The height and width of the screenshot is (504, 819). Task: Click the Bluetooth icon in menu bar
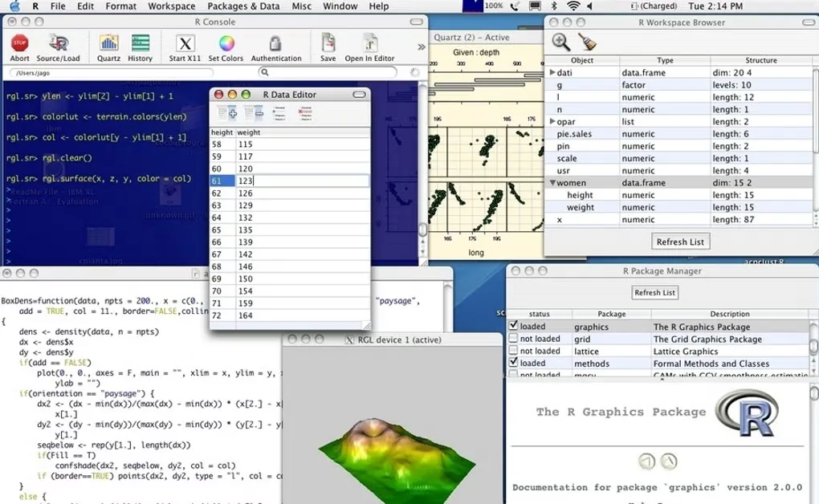coord(554,6)
